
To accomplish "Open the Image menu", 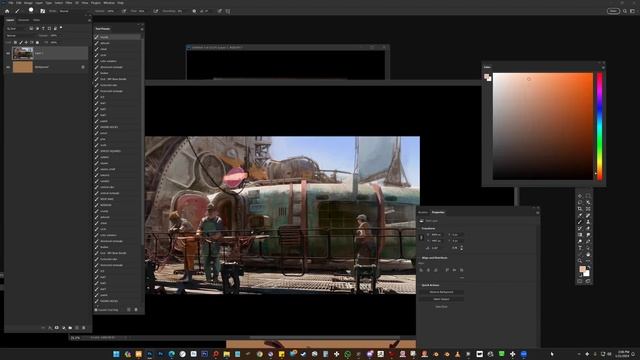I will (x=28, y=3).
